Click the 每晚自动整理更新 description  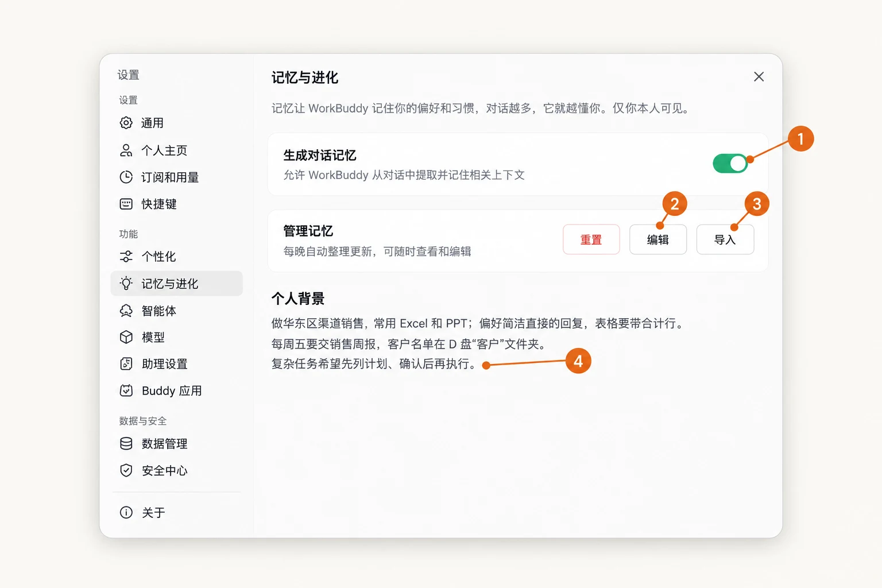click(377, 252)
